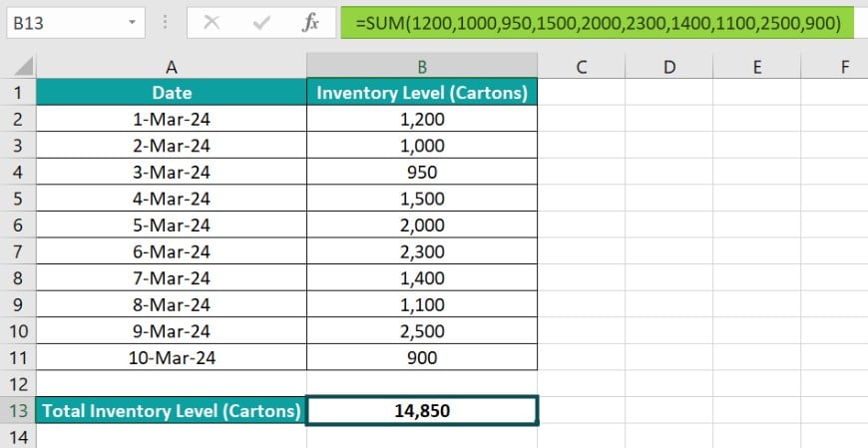Select row 2 header
Viewport: 868px width, 448px height.
click(18, 119)
